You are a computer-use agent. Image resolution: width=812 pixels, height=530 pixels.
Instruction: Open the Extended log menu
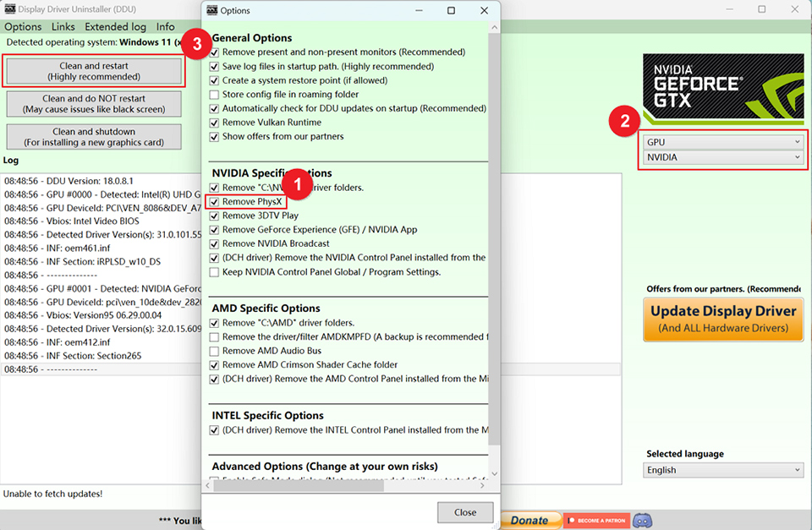pos(115,27)
